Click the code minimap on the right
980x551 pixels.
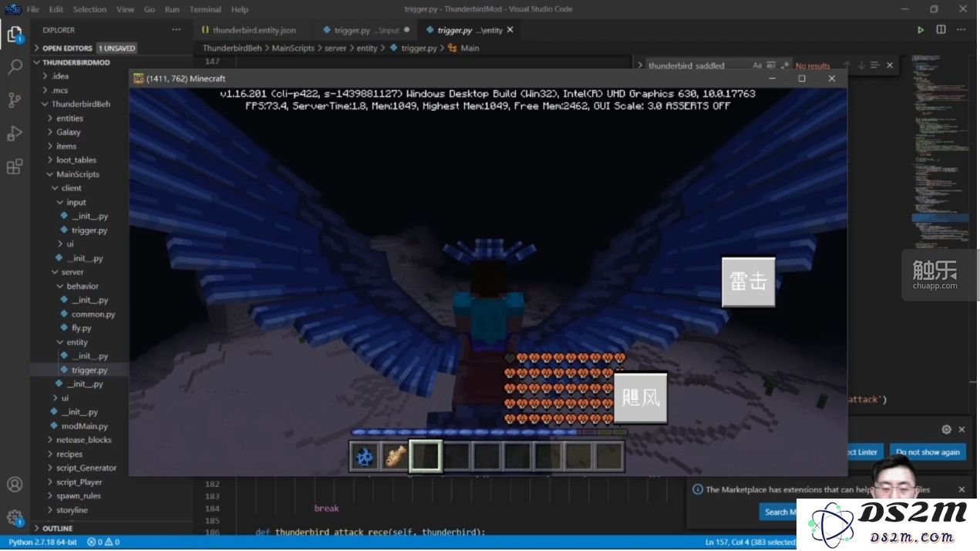click(x=939, y=154)
